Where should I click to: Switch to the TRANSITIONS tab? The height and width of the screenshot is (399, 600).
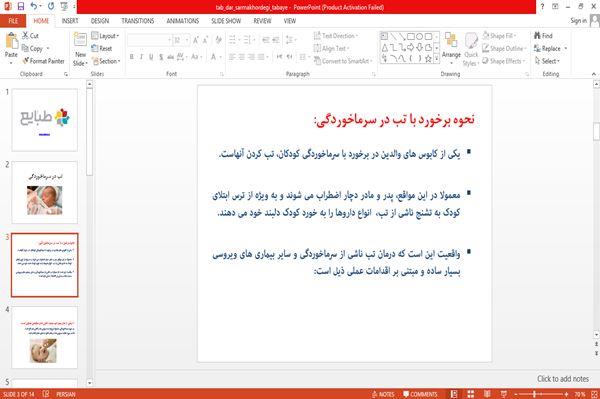[x=138, y=21]
